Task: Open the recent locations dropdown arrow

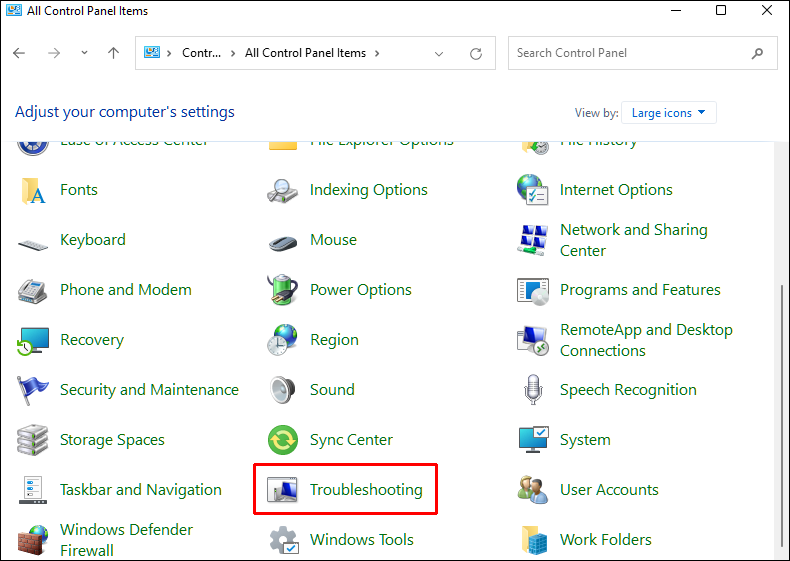Action: [84, 53]
